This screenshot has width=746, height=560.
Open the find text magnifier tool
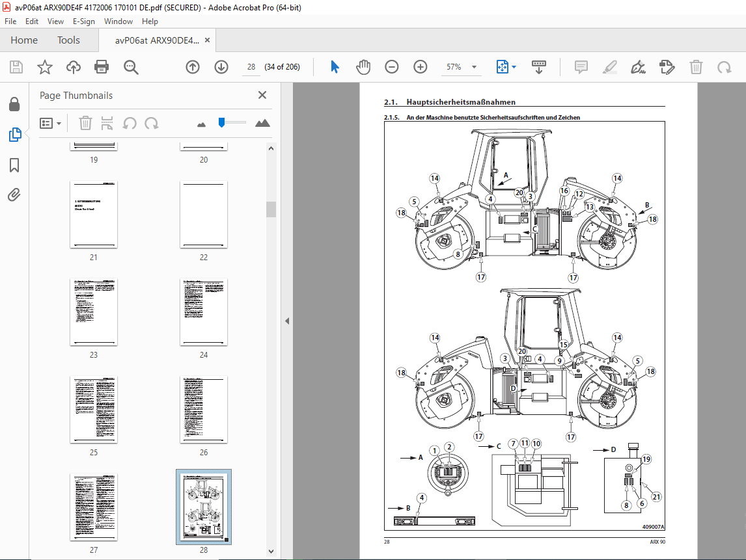tap(131, 67)
